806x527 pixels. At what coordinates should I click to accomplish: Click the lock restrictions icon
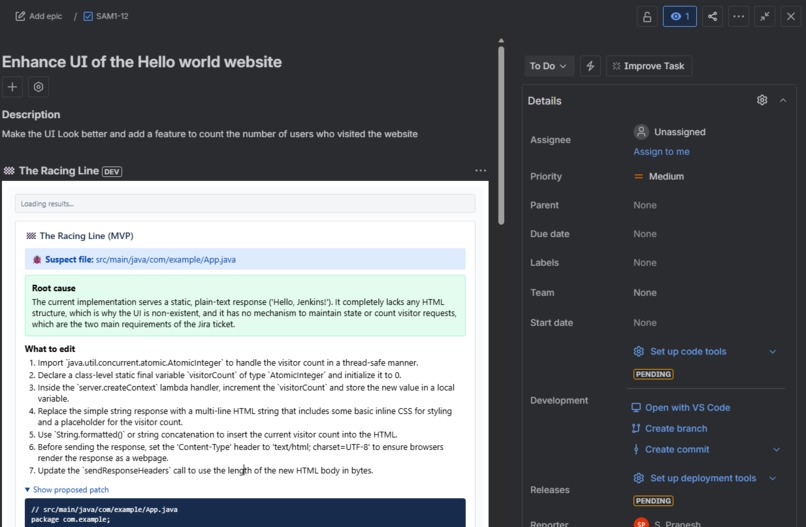point(647,16)
